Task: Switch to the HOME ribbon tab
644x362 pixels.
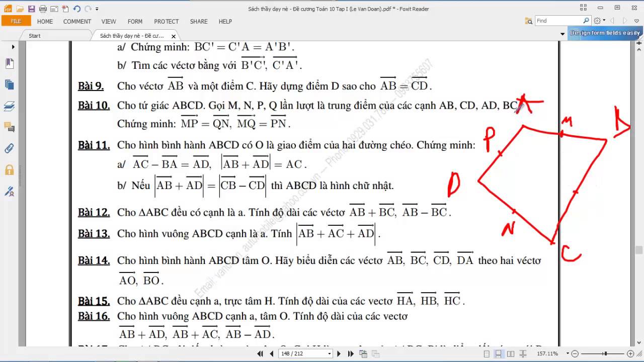Action: click(45, 22)
